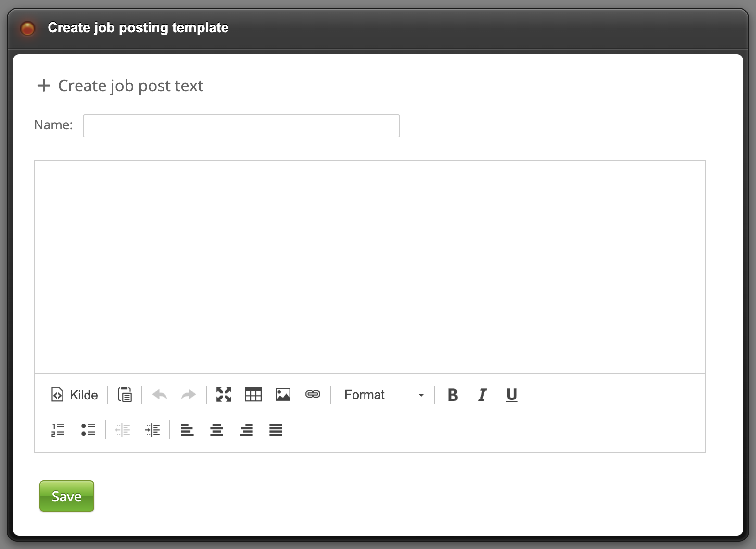756x549 pixels.
Task: Insert a bulleted list
Action: pyautogui.click(x=88, y=430)
